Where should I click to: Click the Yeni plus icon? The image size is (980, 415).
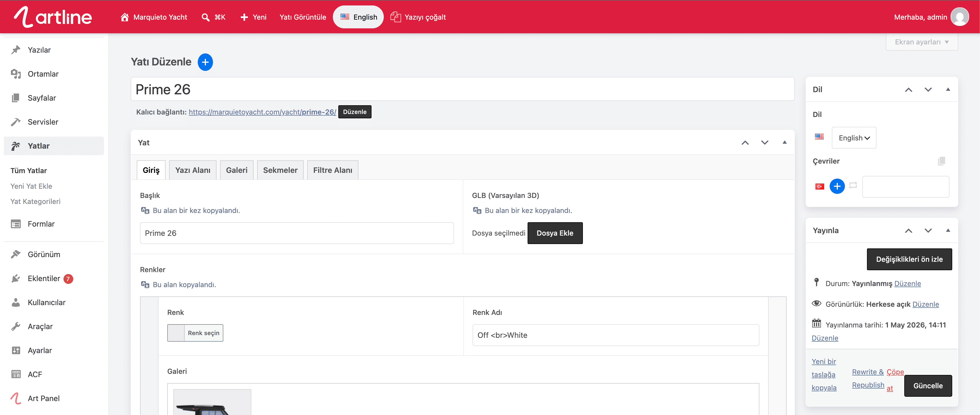[x=244, y=17]
